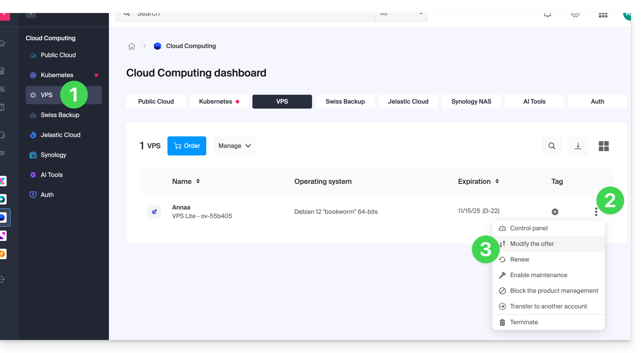644x353 pixels.
Task: Open the apps grid icon in header
Action: click(603, 15)
